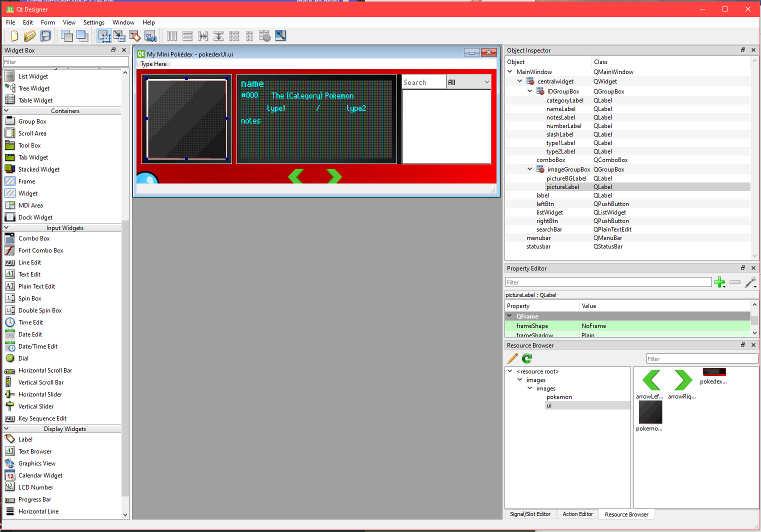The height and width of the screenshot is (532, 761).
Task: Switch to the Action Editor tab
Action: 577,514
